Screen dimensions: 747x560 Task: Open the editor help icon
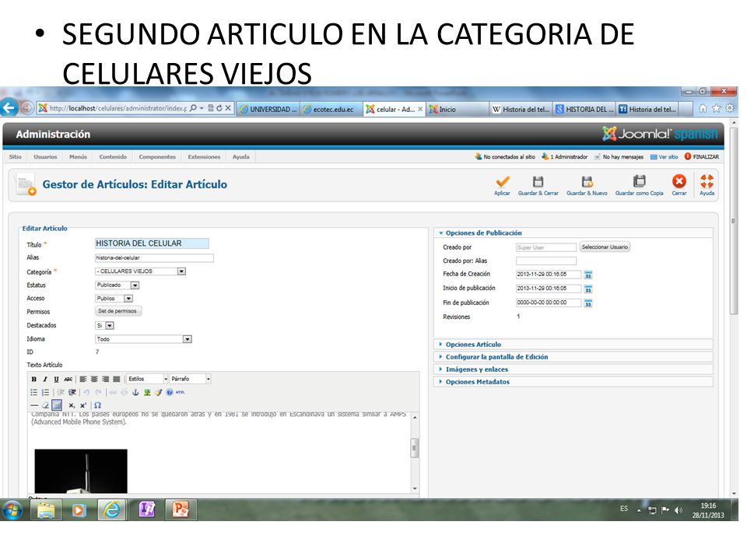170,392
